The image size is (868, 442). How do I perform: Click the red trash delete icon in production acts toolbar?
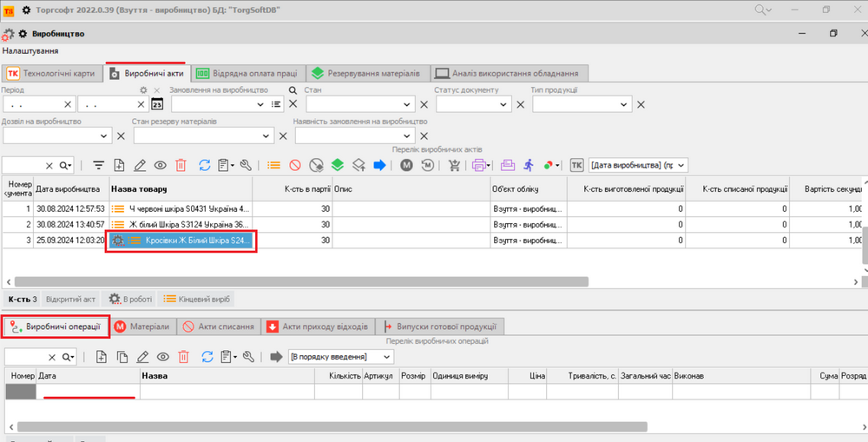[181, 165]
